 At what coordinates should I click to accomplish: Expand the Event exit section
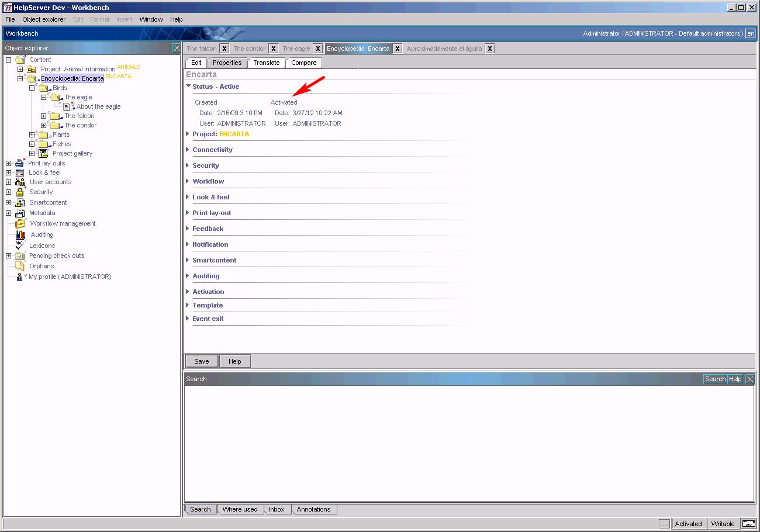pos(188,319)
